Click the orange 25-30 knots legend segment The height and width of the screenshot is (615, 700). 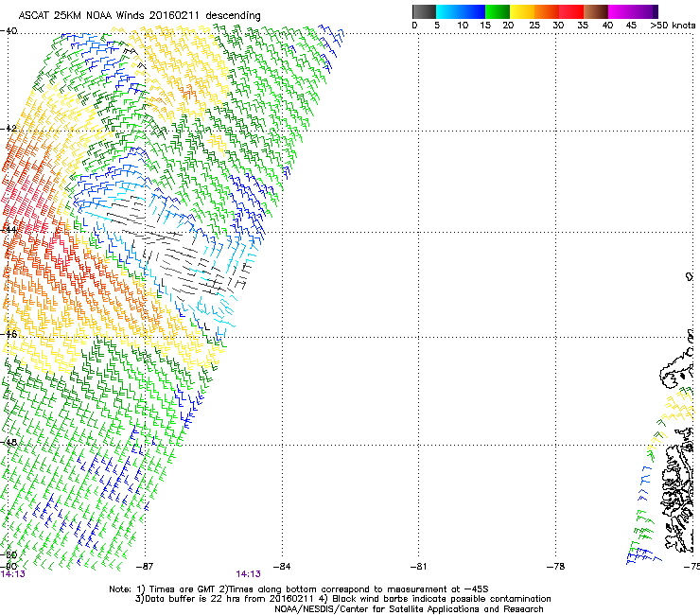point(547,11)
